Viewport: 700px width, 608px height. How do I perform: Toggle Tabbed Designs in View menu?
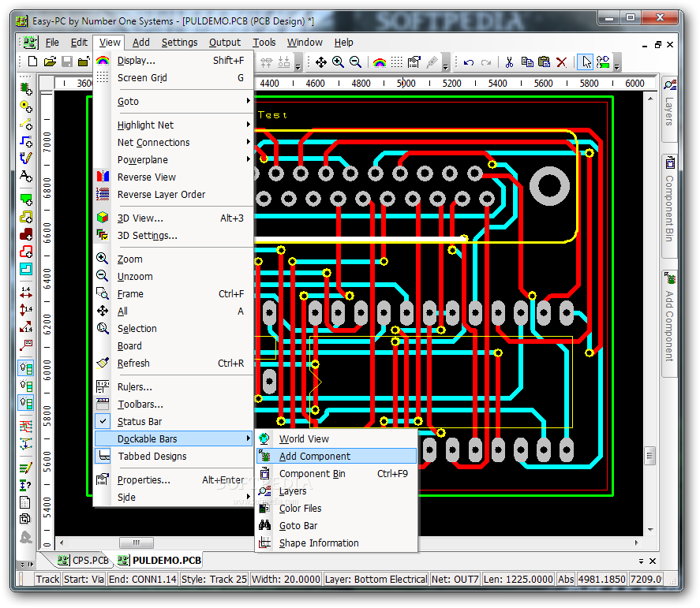(174, 457)
